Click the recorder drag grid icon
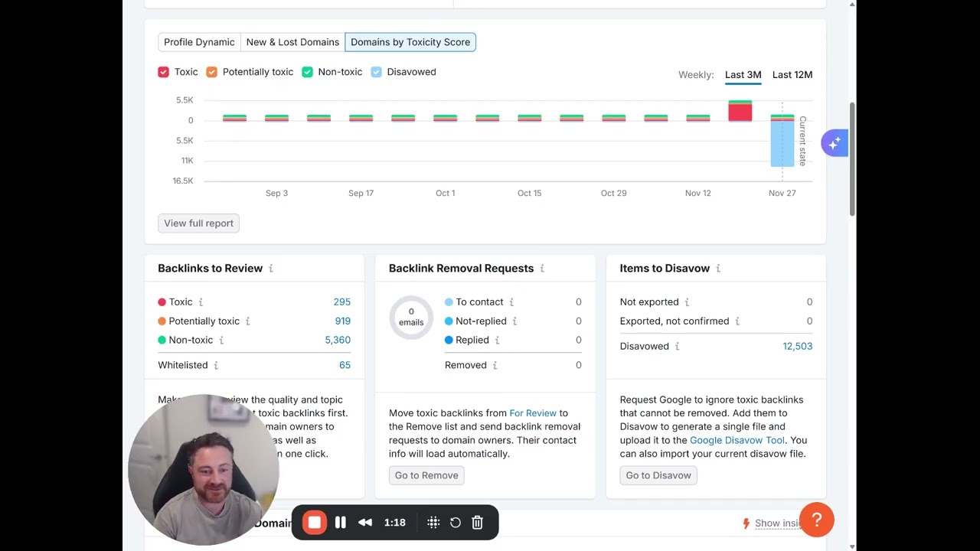The height and width of the screenshot is (551, 980). [x=433, y=523]
